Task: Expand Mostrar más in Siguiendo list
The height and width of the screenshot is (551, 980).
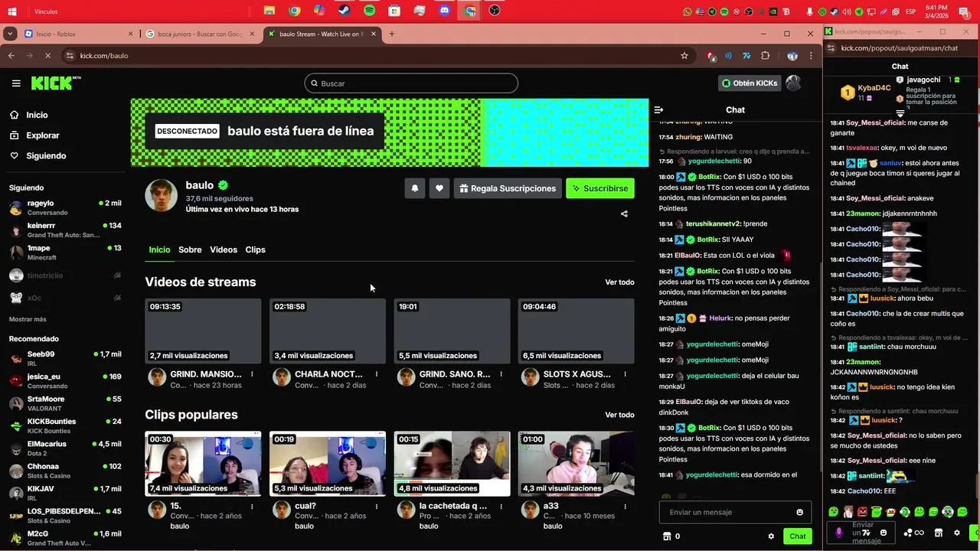Action: click(28, 319)
